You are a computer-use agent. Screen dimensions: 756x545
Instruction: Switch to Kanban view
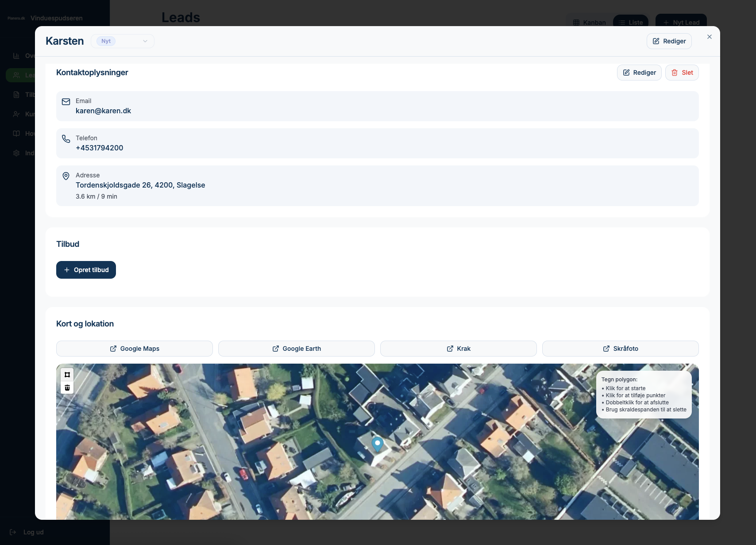(589, 23)
